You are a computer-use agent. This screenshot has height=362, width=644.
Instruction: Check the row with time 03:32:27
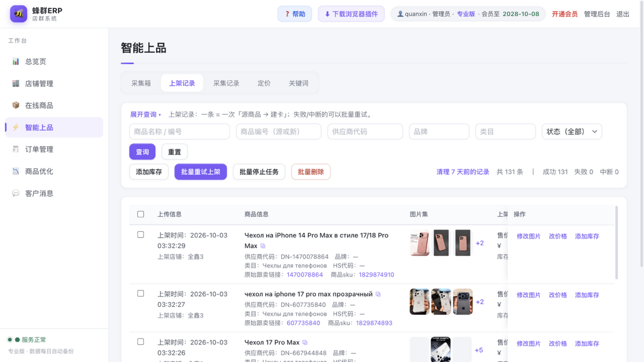click(141, 294)
